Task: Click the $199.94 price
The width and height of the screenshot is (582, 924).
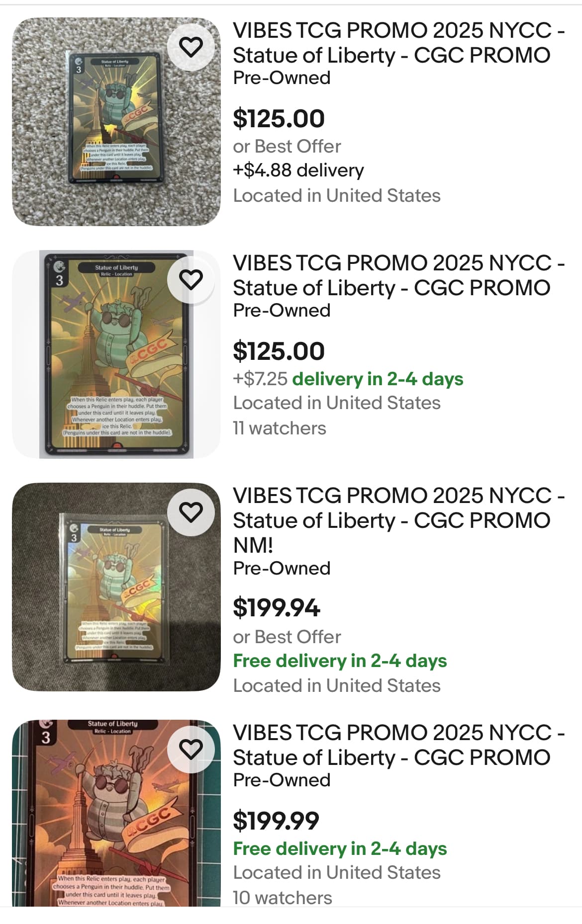Action: (x=277, y=607)
